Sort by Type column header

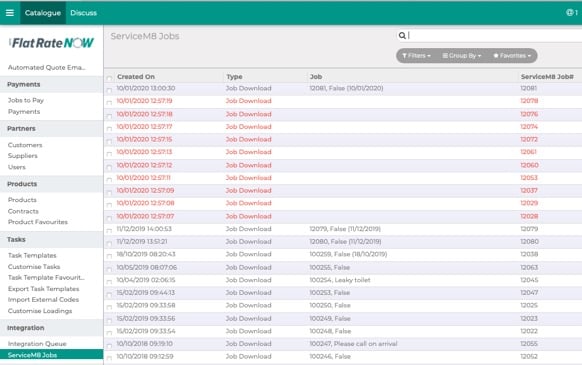(x=234, y=76)
